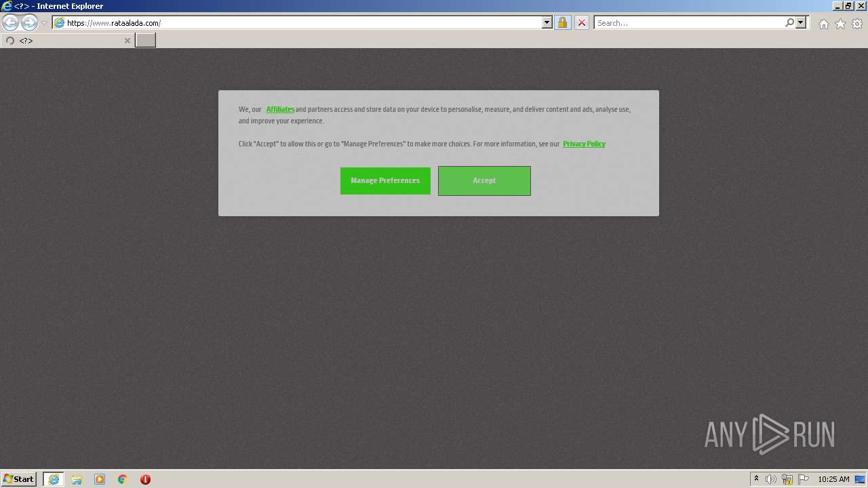The image size is (868, 488).
Task: Click the magnifier search icon
Action: click(x=789, y=22)
